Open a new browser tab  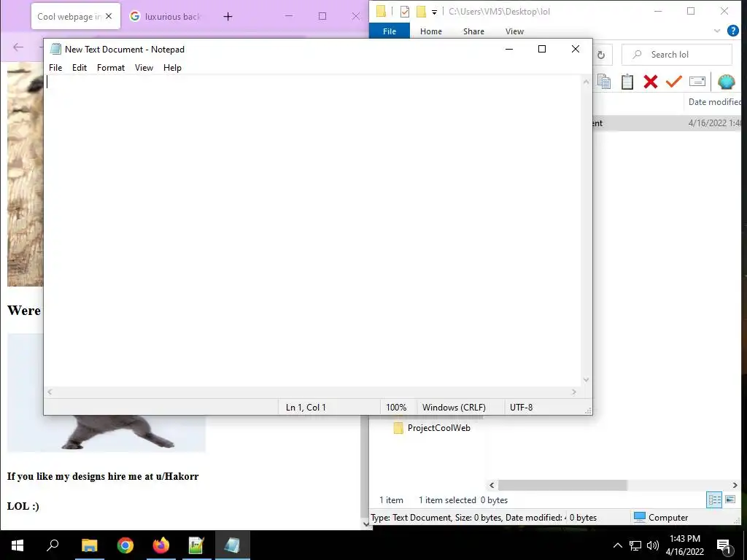pyautogui.click(x=228, y=17)
